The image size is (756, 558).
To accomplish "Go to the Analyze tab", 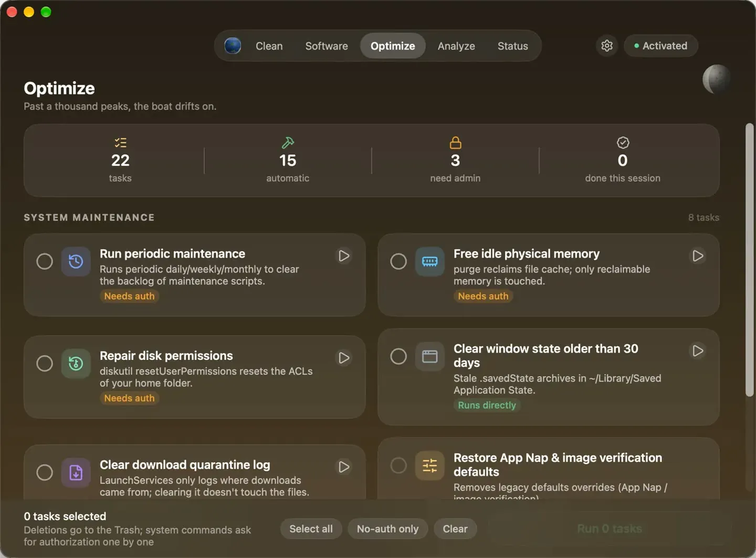I will coord(456,46).
